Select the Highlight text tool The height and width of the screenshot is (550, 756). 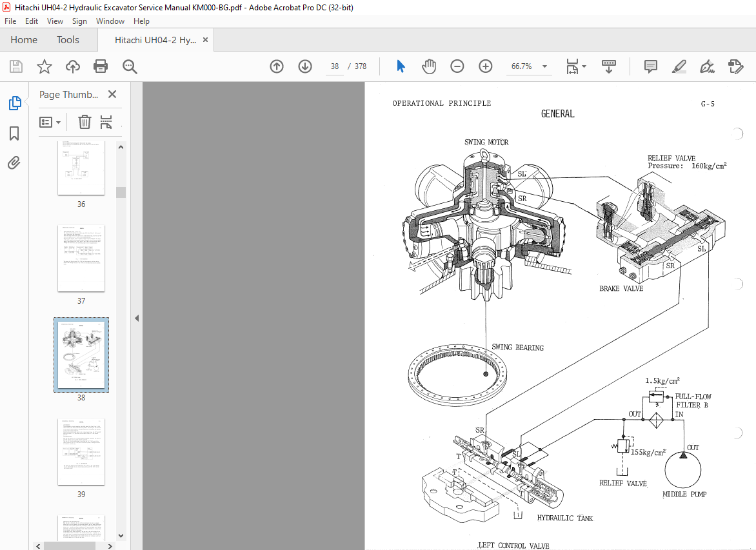pyautogui.click(x=679, y=66)
